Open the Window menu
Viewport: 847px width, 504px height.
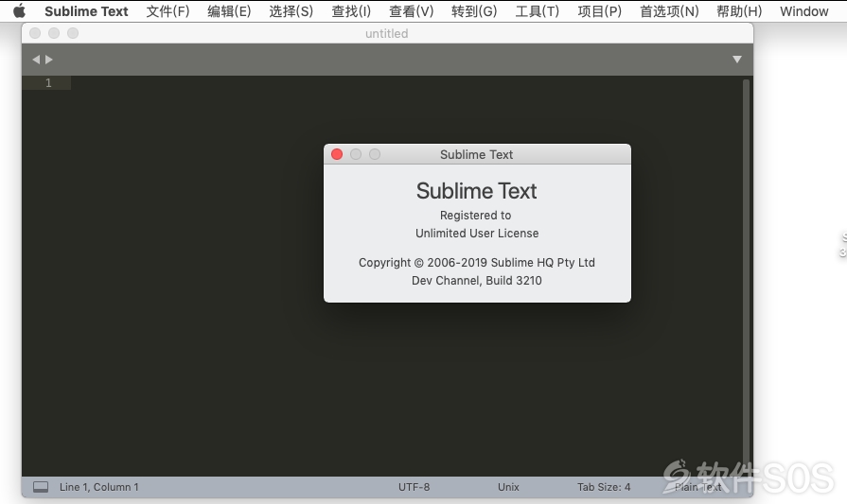(x=803, y=11)
